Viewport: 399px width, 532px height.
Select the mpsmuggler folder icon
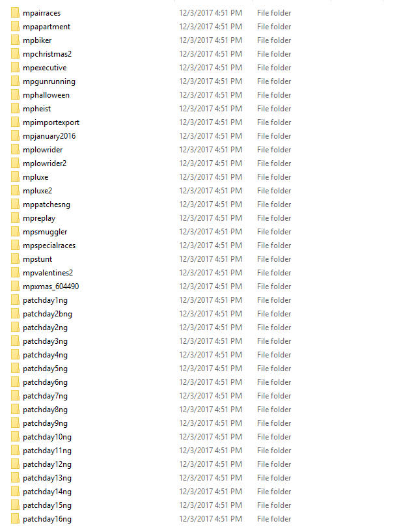[x=15, y=232]
